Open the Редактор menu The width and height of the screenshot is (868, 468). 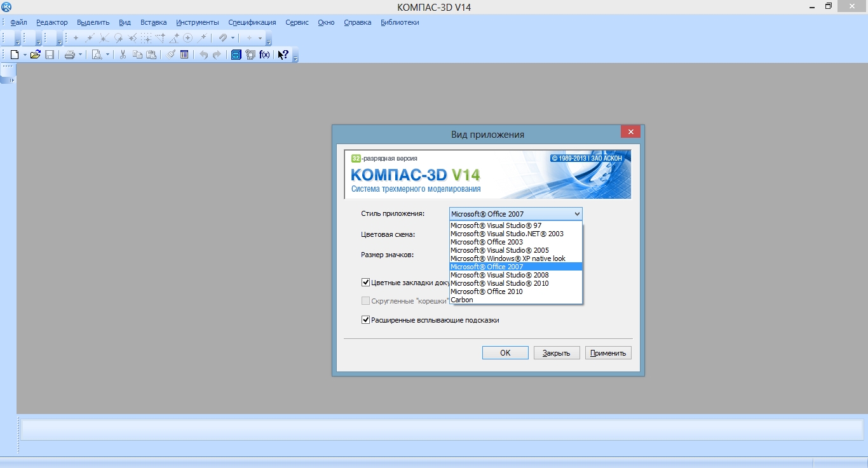(52, 22)
